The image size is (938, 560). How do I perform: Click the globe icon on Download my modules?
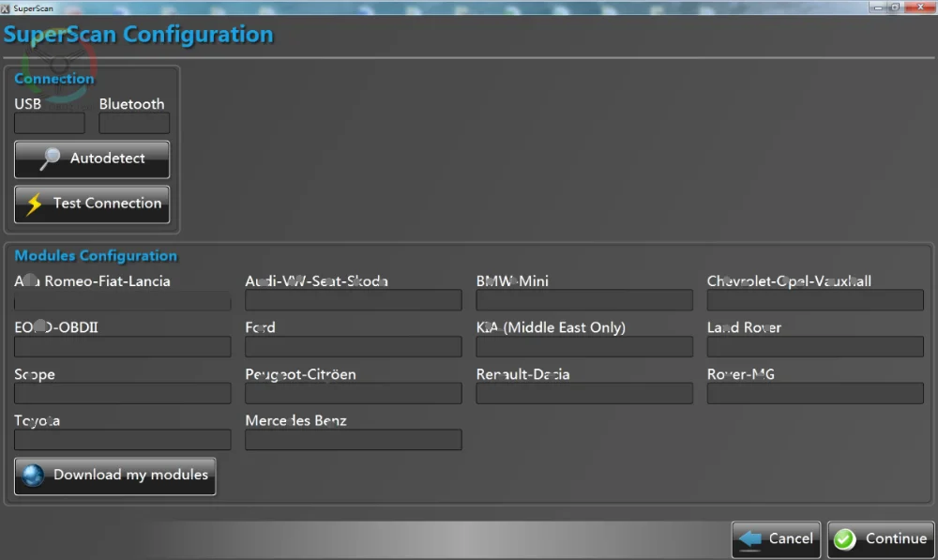pyautogui.click(x=33, y=476)
